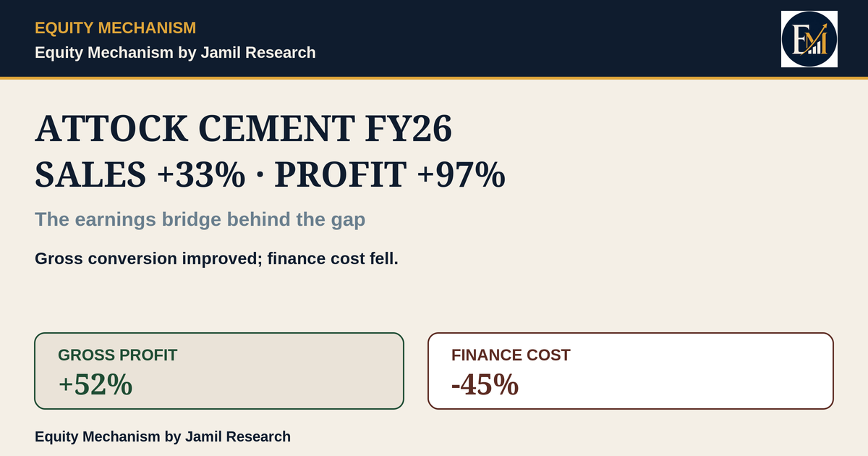The image size is (868, 456).
Task: Click the ATTOCK CEMENT FY26 headline
Action: [x=244, y=130]
